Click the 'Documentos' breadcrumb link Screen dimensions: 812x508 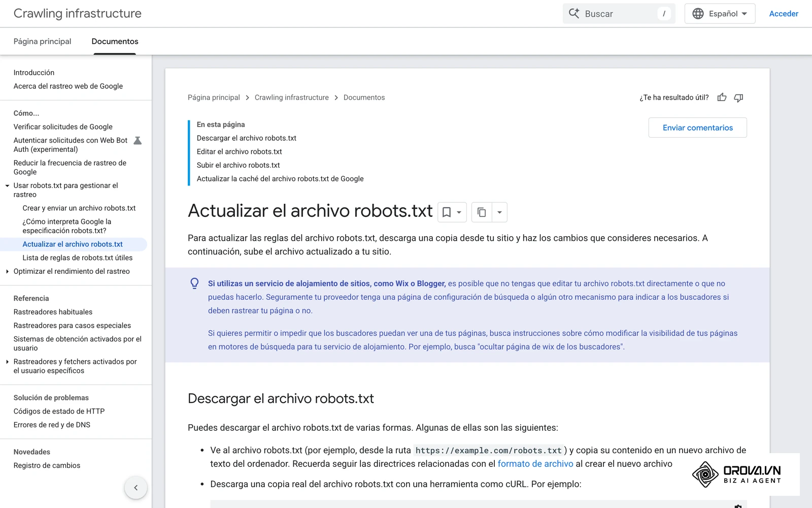coord(364,98)
